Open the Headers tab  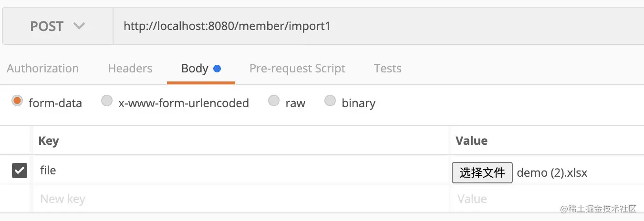point(130,69)
